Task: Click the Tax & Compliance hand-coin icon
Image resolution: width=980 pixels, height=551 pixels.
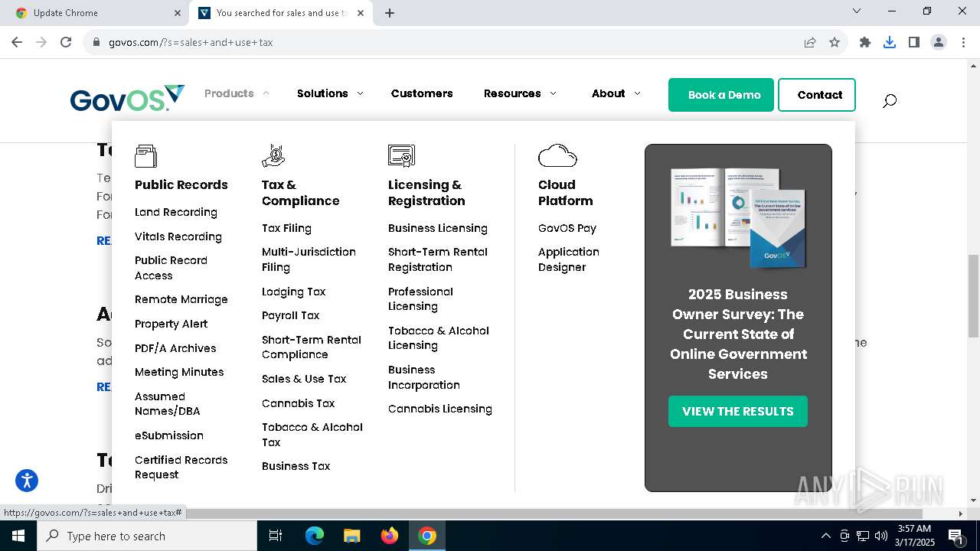Action: coord(273,155)
